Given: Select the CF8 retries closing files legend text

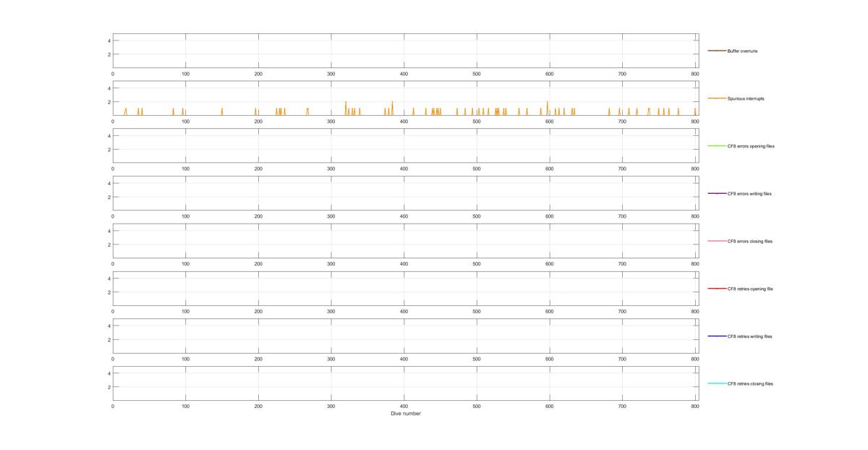Looking at the screenshot, I should point(750,383).
